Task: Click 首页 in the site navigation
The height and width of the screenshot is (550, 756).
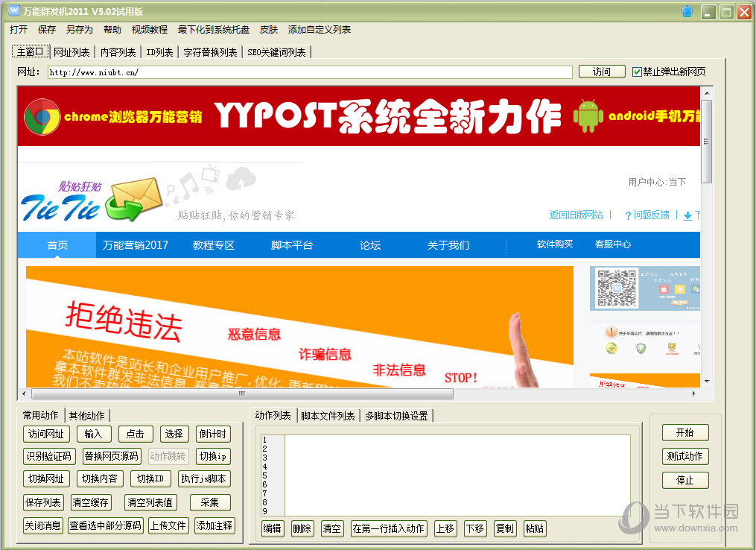Action: (x=57, y=245)
